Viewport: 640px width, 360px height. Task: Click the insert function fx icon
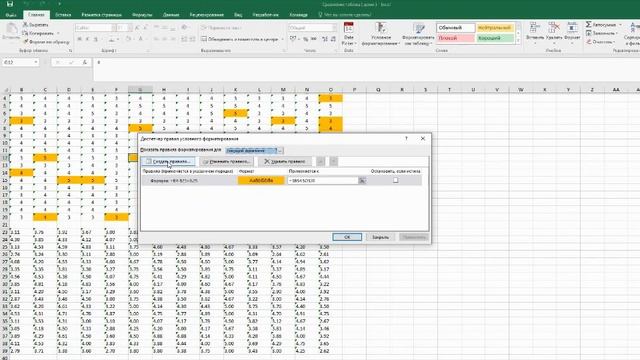tap(84, 62)
